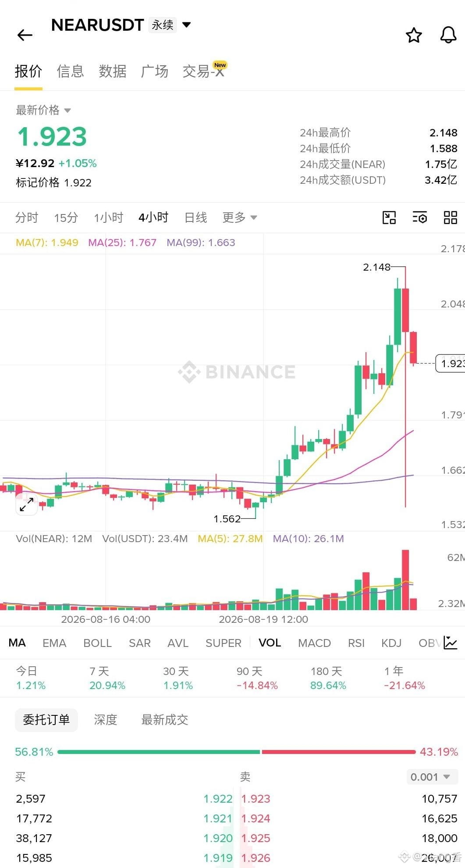Tap the 1.923 current price marker on axis
This screenshot has height=868, width=465.
[451, 363]
